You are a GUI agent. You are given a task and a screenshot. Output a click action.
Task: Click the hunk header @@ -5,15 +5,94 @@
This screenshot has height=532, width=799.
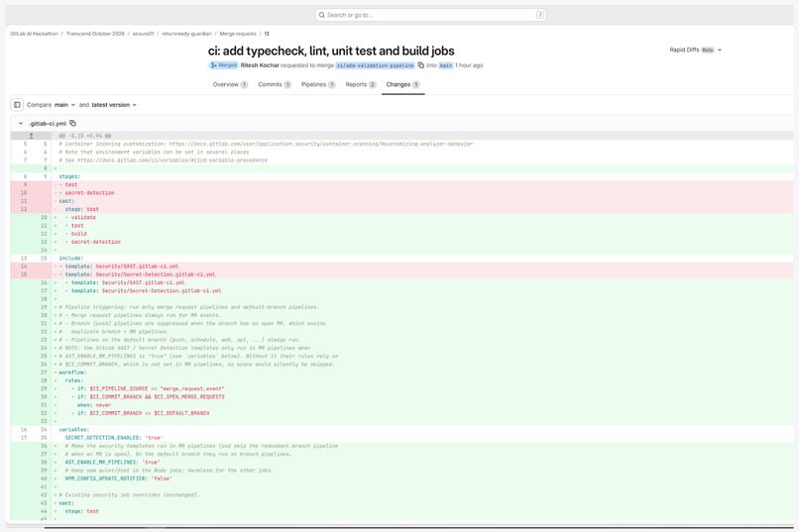coord(85,136)
